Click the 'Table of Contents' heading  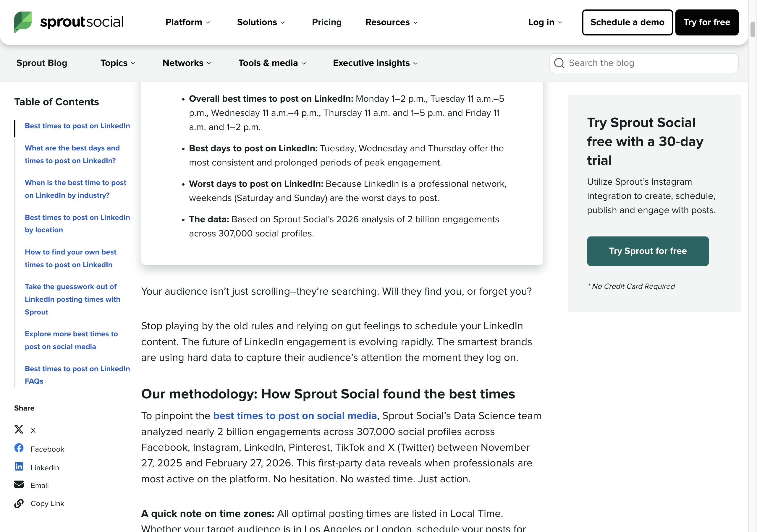tap(56, 102)
